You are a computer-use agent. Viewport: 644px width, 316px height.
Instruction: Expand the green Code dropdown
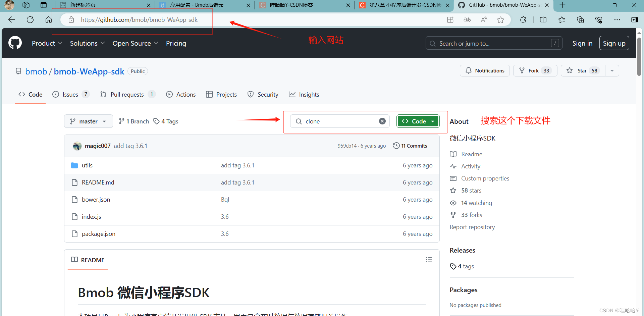[418, 121]
